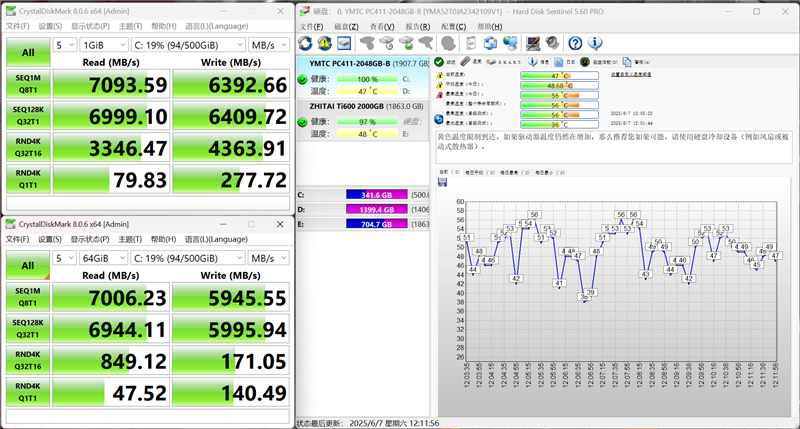The height and width of the screenshot is (429, 800).
Task: Click the red thermometer icon beside today's maximum
Action: pyautogui.click(x=439, y=95)
